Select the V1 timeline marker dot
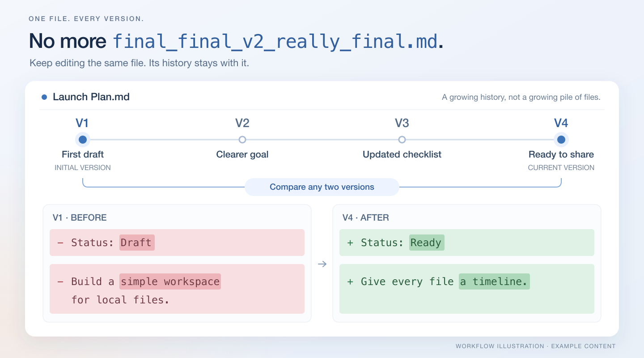644x358 pixels. click(x=82, y=140)
